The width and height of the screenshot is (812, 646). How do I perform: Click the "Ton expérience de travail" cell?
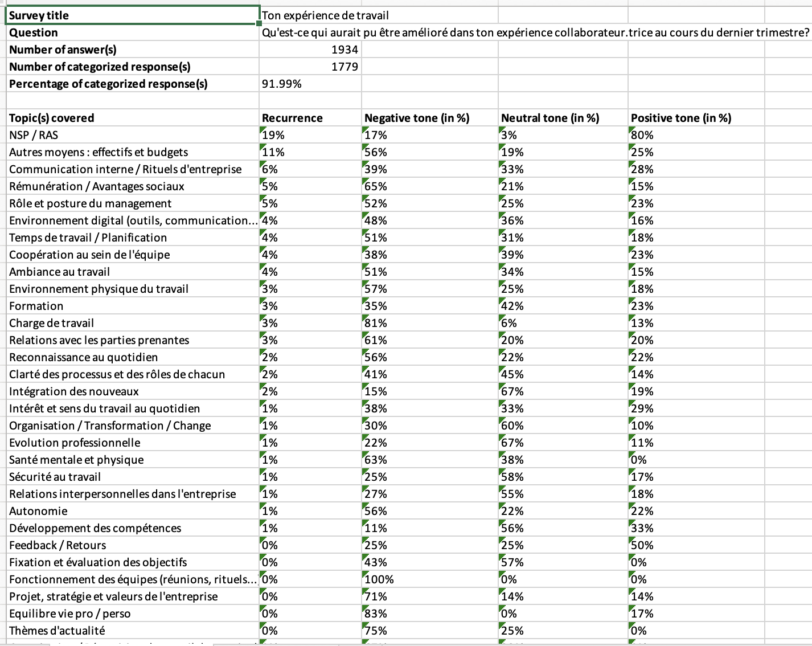[325, 15]
